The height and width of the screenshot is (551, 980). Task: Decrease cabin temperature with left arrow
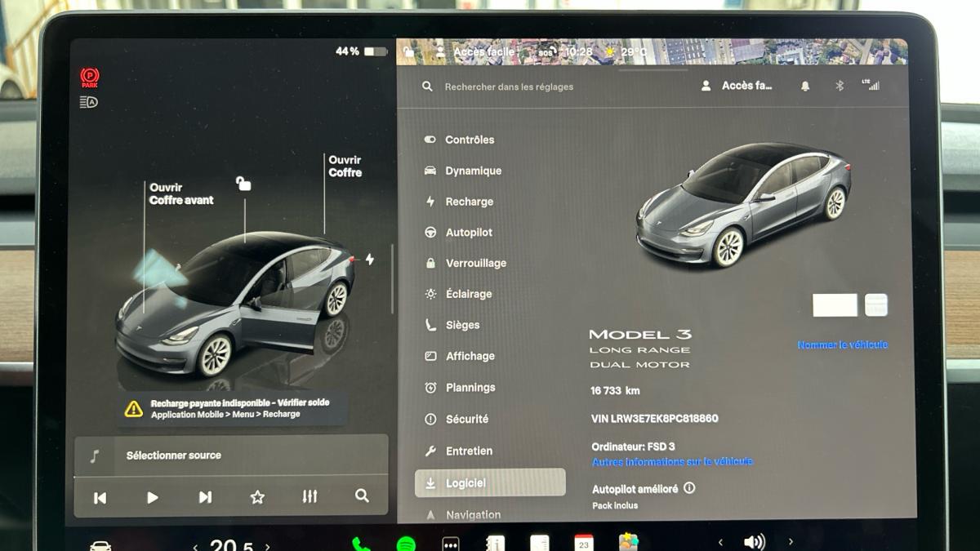coord(195,546)
